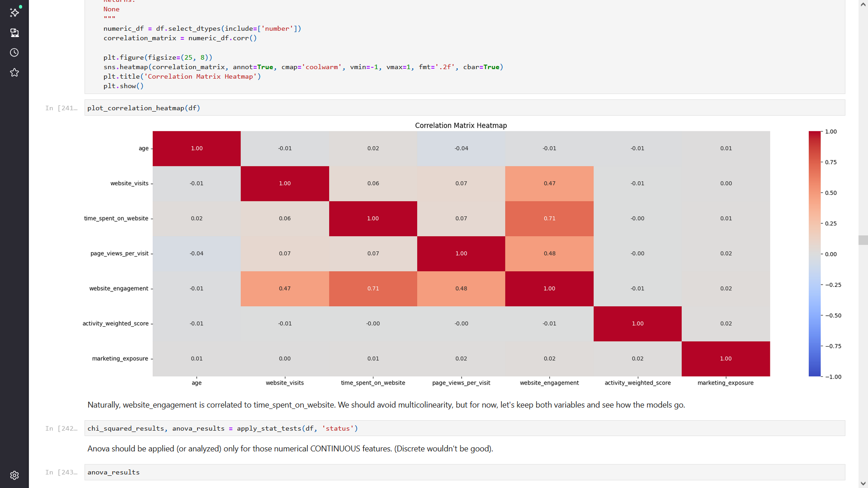Click the In [242 cell prompt
This screenshot has height=488, width=868.
click(x=61, y=429)
